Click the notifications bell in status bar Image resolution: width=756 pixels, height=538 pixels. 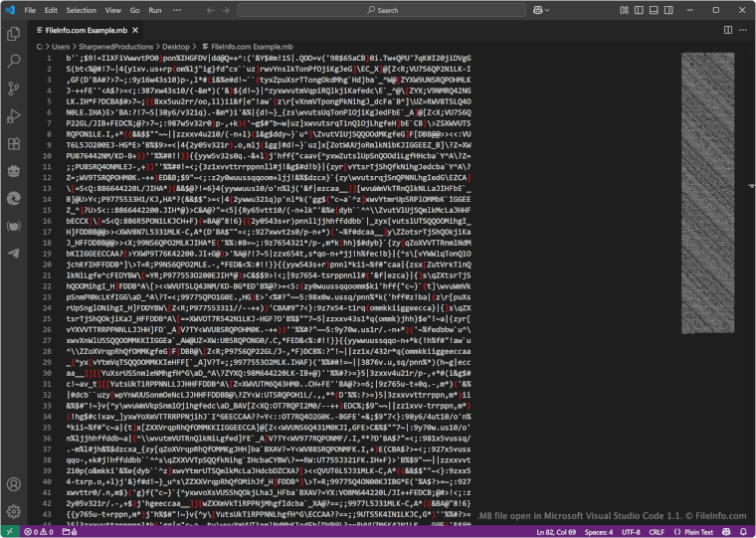pyautogui.click(x=743, y=532)
